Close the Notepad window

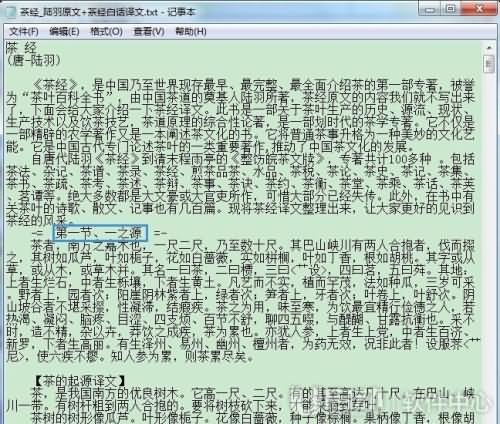coord(479,9)
